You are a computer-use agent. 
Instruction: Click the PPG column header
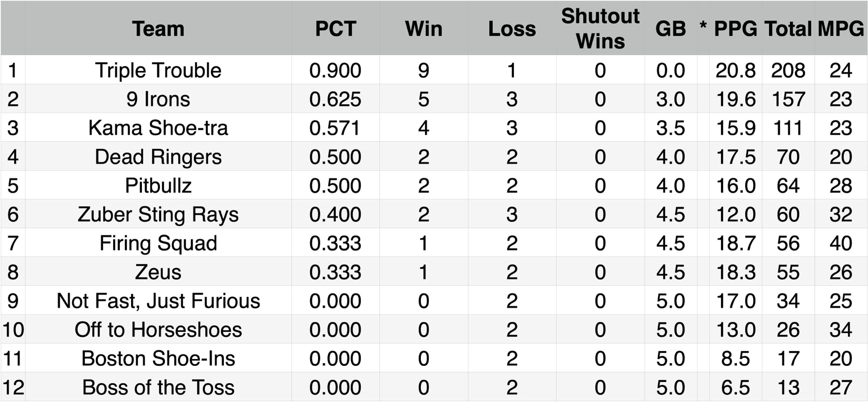coord(736,29)
